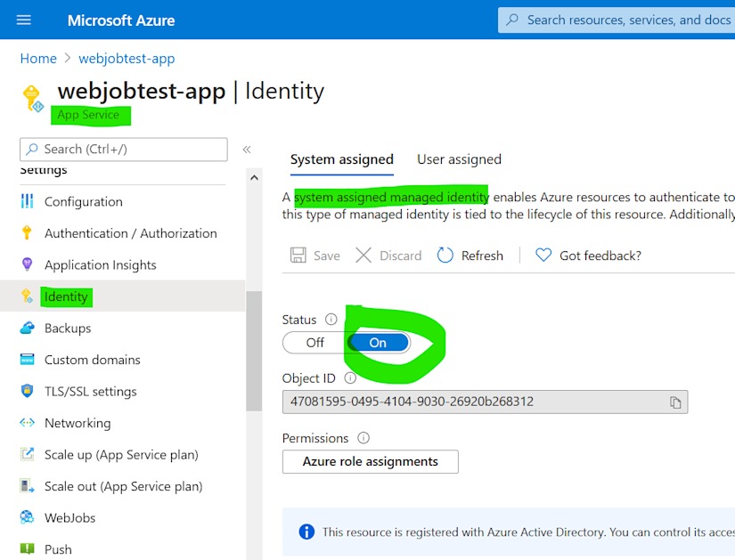Image resolution: width=735 pixels, height=560 pixels.
Task: Turn Status toggle to Off
Action: [x=315, y=343]
